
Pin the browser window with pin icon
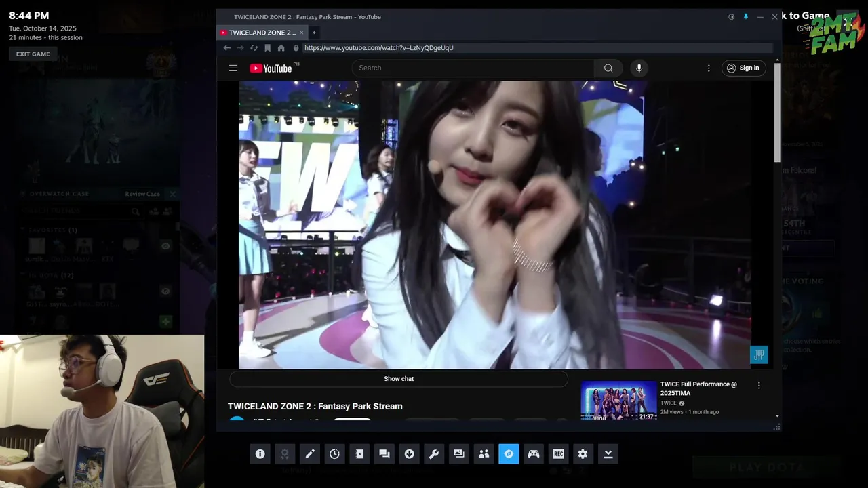(x=745, y=17)
